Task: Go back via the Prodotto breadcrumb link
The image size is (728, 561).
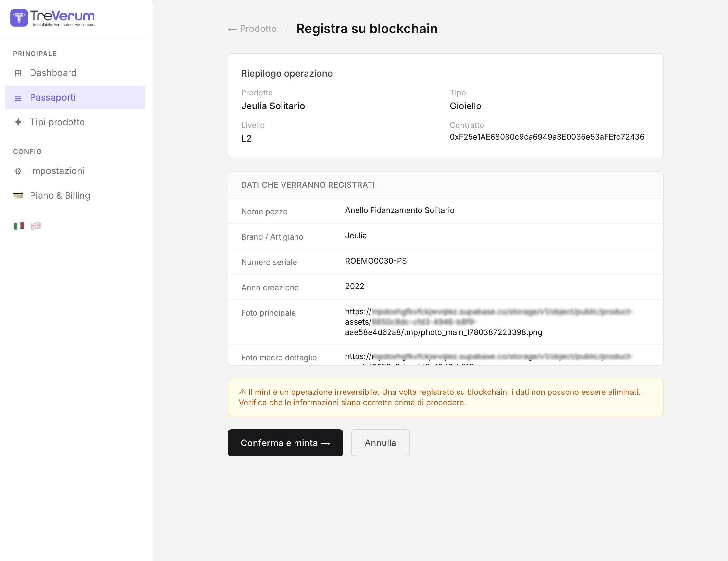Action: pos(252,29)
